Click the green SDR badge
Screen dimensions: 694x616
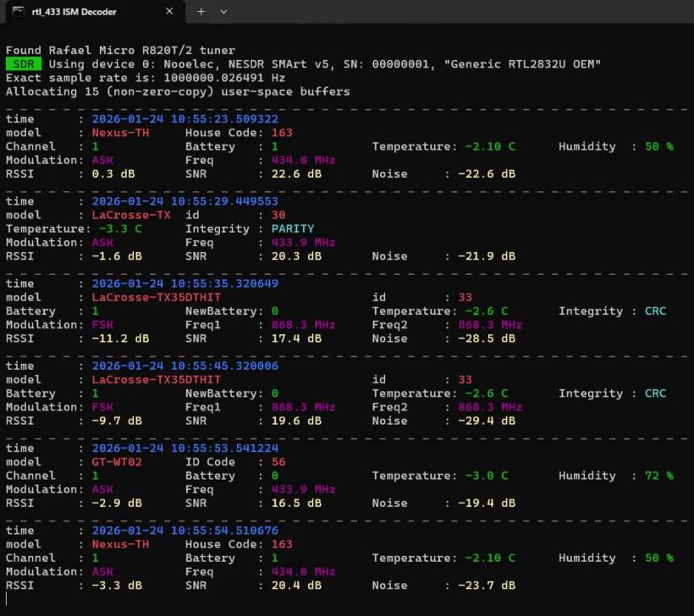pos(23,64)
